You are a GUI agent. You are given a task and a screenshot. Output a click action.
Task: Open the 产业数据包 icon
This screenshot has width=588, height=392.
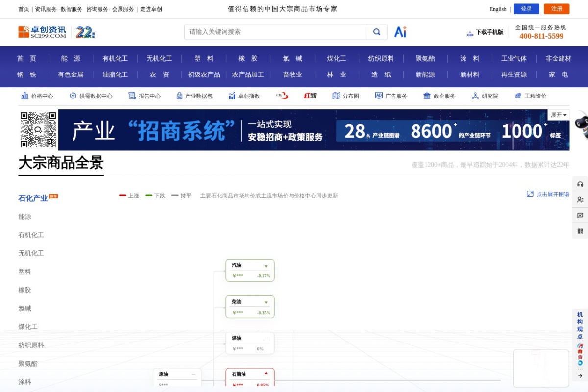179,96
